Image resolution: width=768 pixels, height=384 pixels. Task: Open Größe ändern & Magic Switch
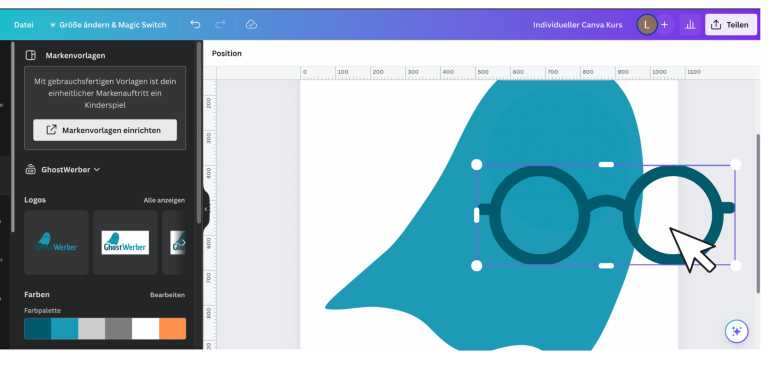pyautogui.click(x=108, y=24)
